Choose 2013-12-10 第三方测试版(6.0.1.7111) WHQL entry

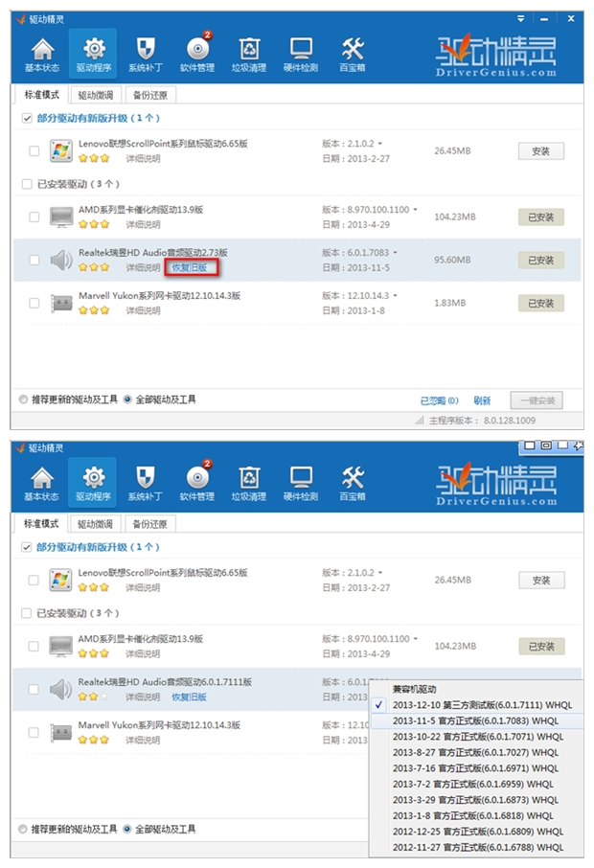click(x=476, y=705)
